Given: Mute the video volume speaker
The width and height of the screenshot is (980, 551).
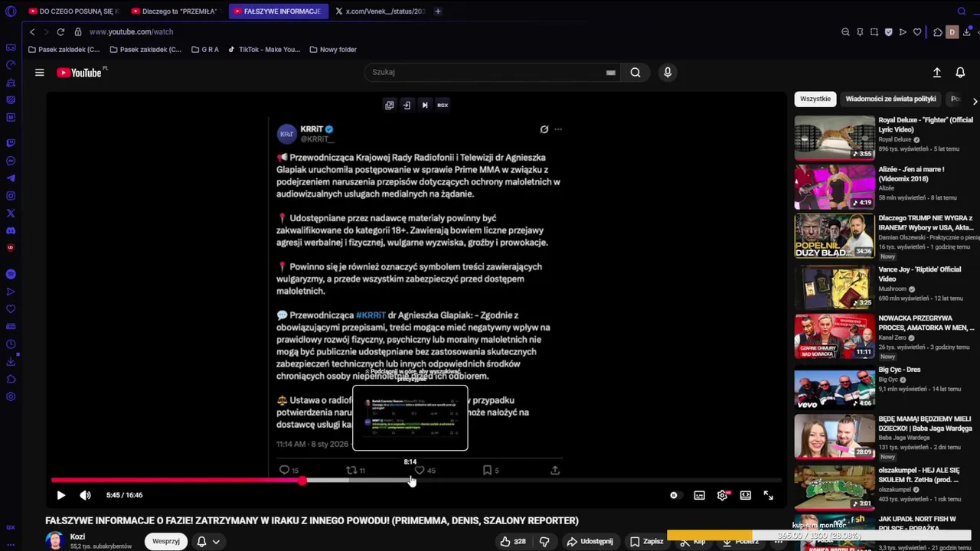Looking at the screenshot, I should click(85, 495).
